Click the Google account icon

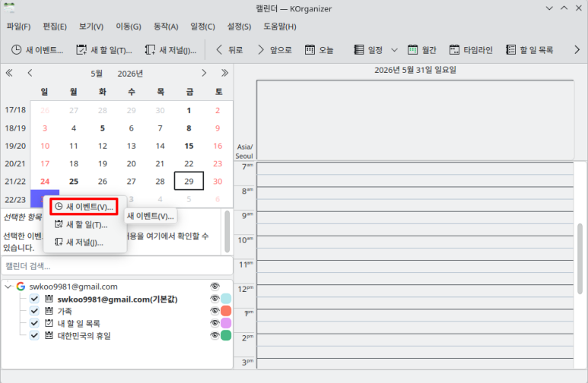click(21, 286)
